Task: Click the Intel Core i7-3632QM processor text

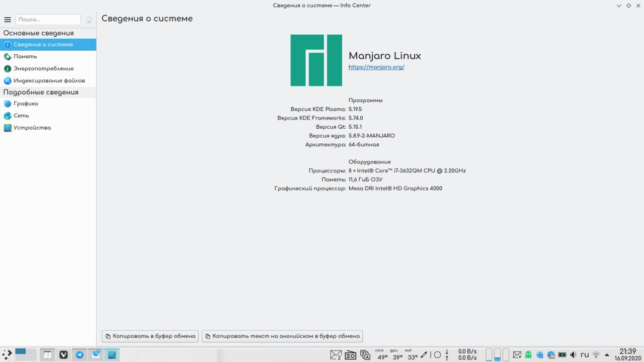Action: [407, 171]
